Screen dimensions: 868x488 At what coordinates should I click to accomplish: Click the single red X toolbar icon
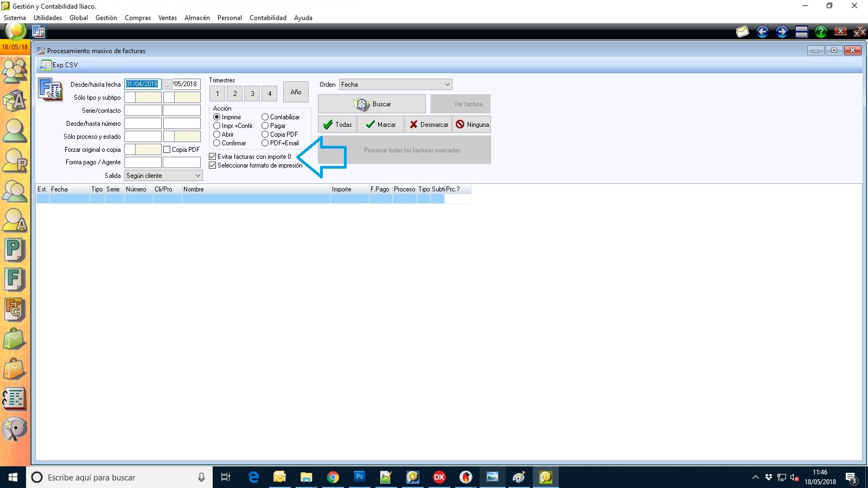(840, 31)
